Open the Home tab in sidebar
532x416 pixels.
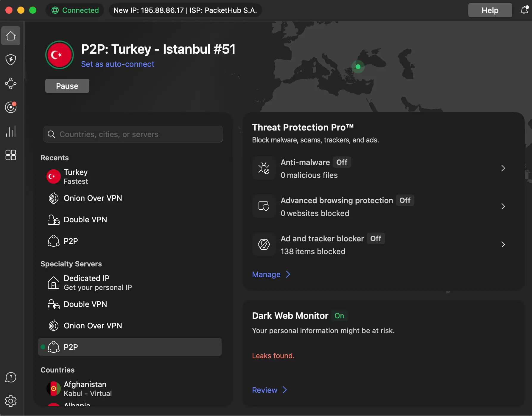pos(11,36)
